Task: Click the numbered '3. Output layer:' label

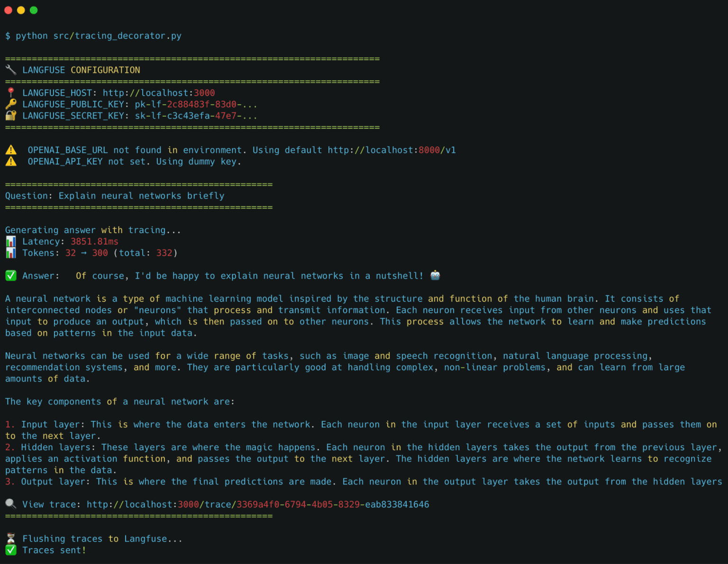Action: (x=48, y=482)
